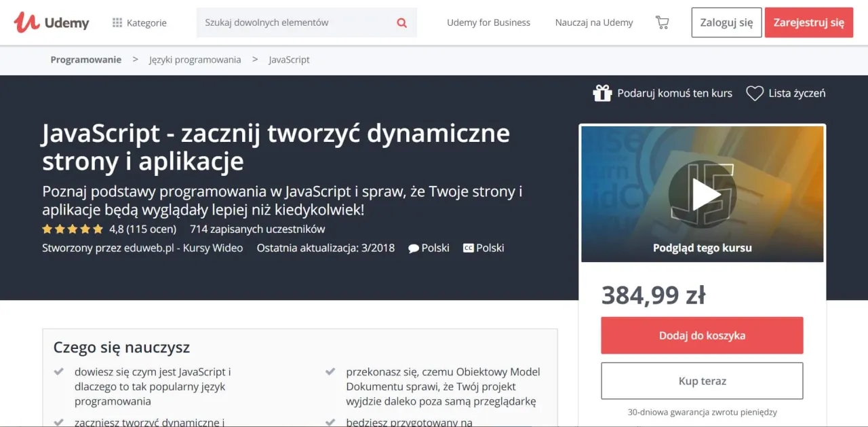Image resolution: width=868 pixels, height=427 pixels.
Task: Click the CC icon indicating Polski subtitles
Action: coord(468,248)
